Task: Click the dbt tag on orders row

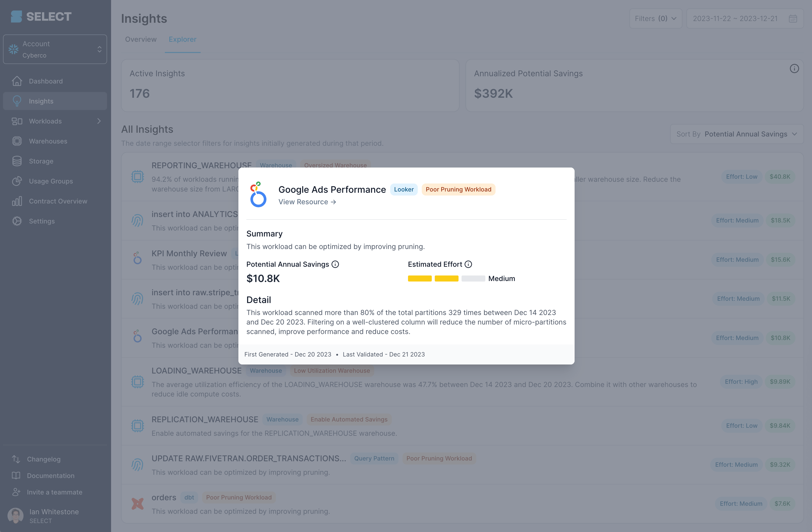Action: click(x=189, y=497)
